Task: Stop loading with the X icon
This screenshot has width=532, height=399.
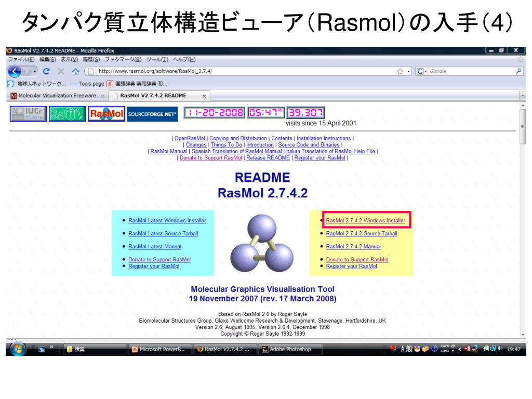Action: click(x=61, y=71)
